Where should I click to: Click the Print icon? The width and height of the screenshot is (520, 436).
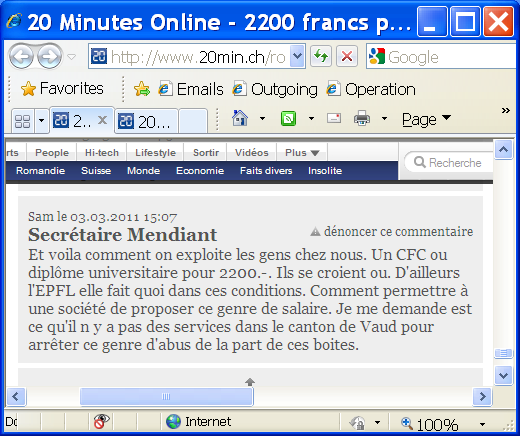point(362,118)
